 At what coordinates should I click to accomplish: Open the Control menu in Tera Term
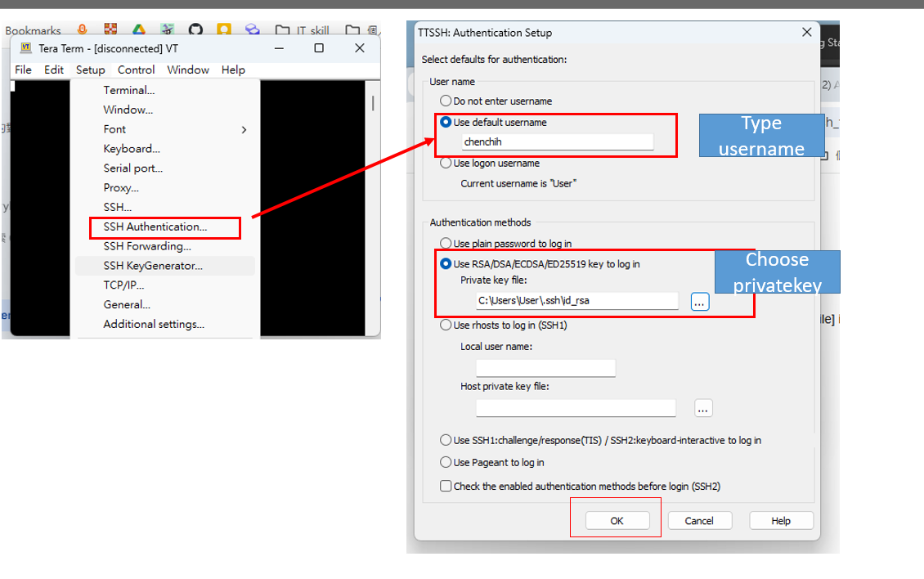coord(136,70)
